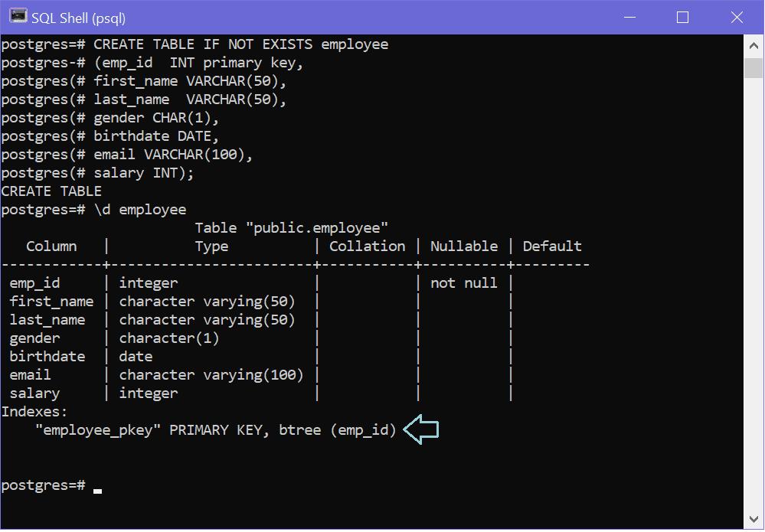Click the scrollbar down arrow
This screenshot has height=532, width=765.
point(754,518)
